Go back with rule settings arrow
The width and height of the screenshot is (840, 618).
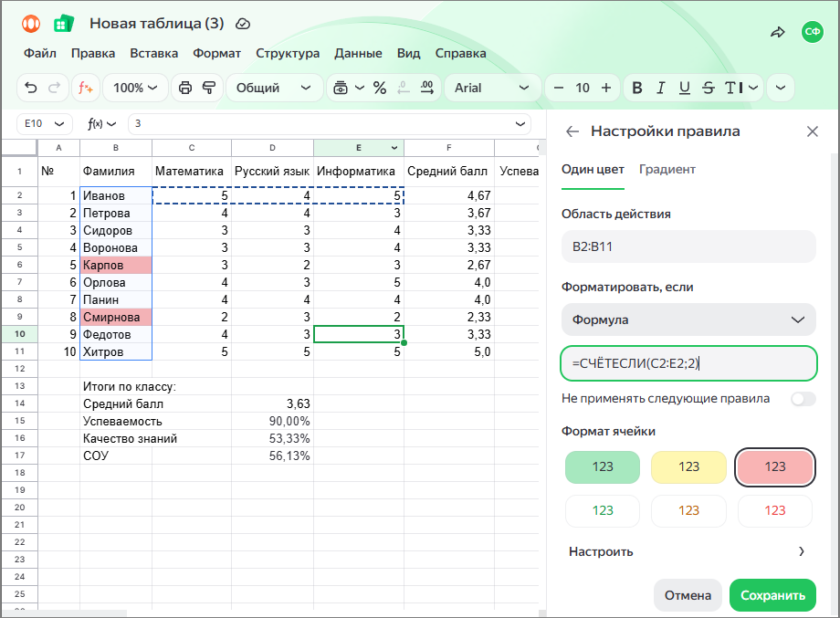point(572,131)
